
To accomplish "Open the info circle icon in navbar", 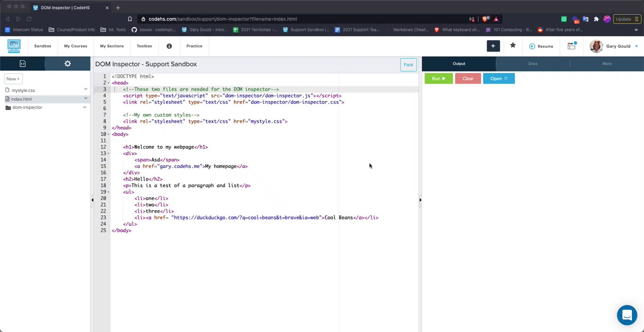I will coord(169,46).
